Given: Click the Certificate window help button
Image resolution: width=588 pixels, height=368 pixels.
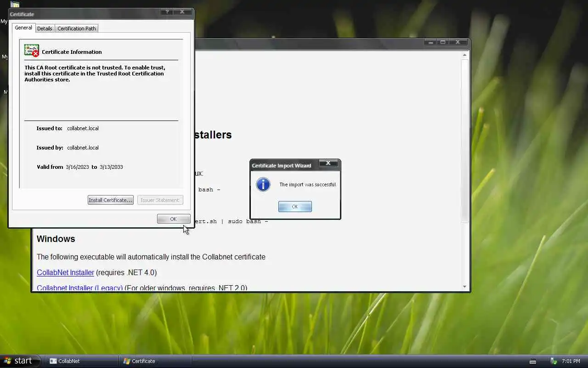Looking at the screenshot, I should point(167,12).
